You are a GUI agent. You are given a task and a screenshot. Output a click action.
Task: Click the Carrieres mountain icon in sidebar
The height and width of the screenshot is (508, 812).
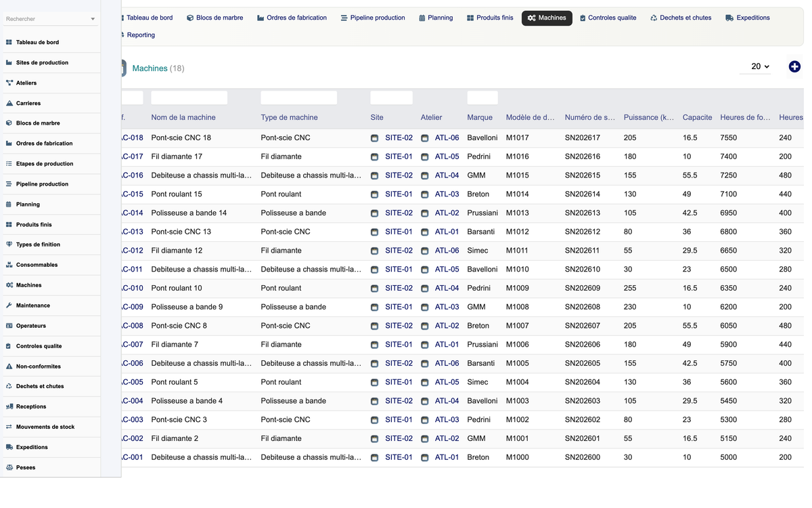point(9,103)
